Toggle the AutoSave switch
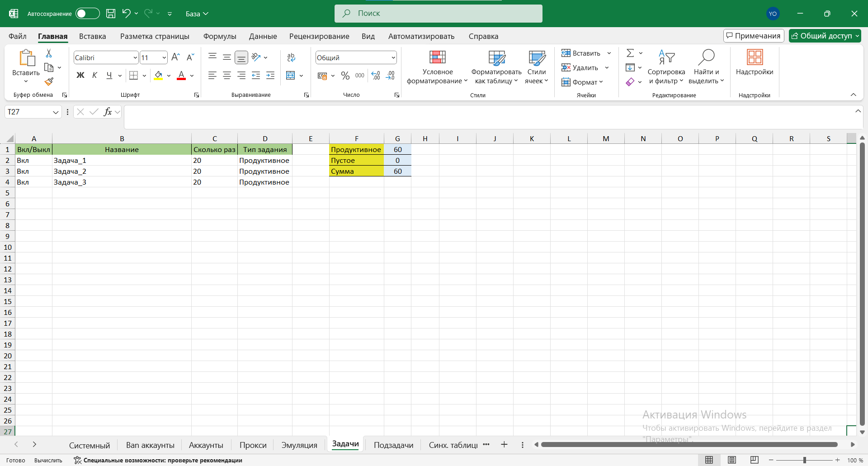This screenshot has width=868, height=466. 87,14
